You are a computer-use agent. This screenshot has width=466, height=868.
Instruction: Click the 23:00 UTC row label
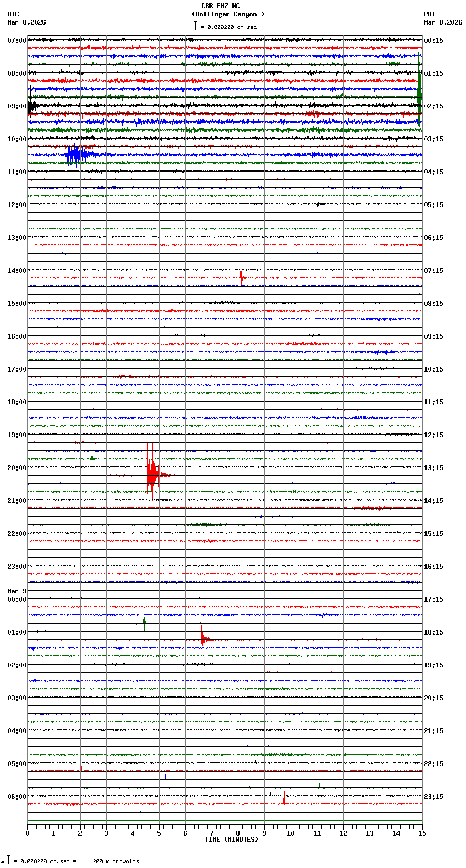17,567
